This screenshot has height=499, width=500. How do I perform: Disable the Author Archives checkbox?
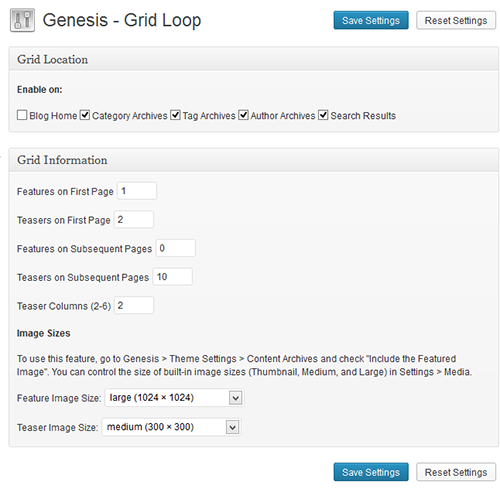243,115
